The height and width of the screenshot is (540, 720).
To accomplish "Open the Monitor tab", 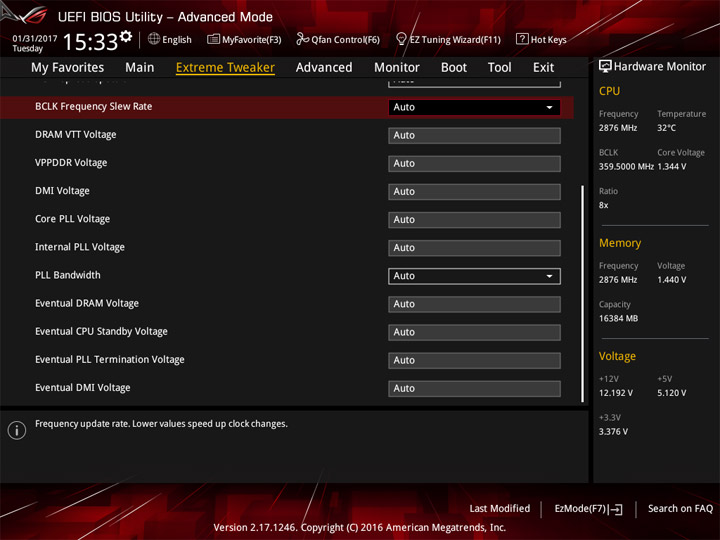I will [x=397, y=68].
